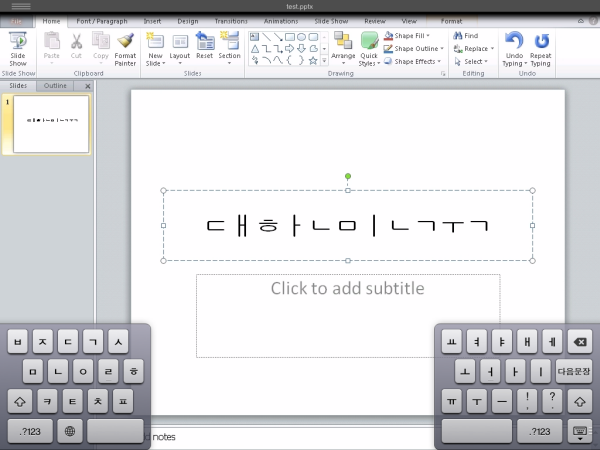Switch to the Slide Show tab
Image resolution: width=600 pixels, height=450 pixels.
click(x=331, y=21)
